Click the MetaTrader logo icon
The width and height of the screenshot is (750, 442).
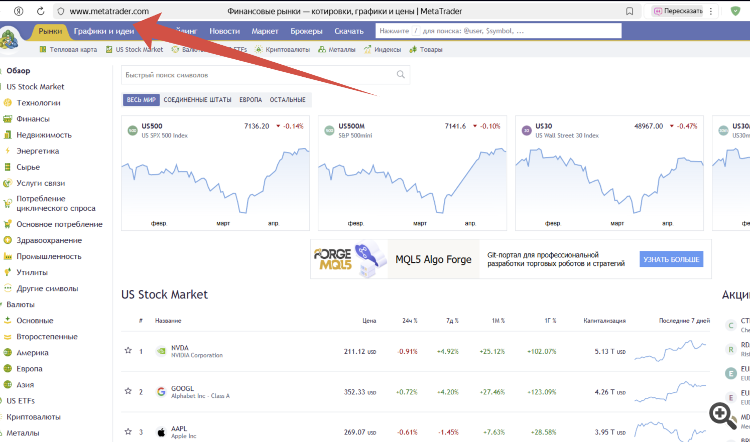coord(9,39)
